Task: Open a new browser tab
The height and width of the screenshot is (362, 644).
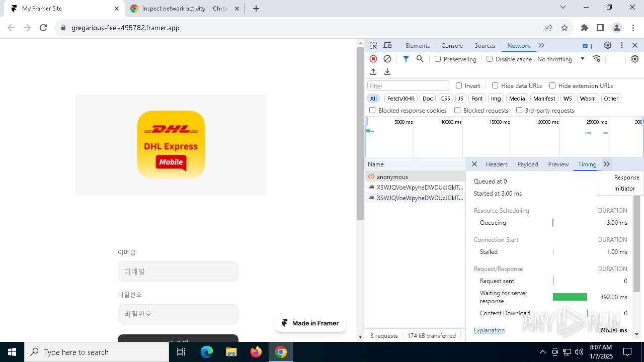Action: click(x=256, y=9)
